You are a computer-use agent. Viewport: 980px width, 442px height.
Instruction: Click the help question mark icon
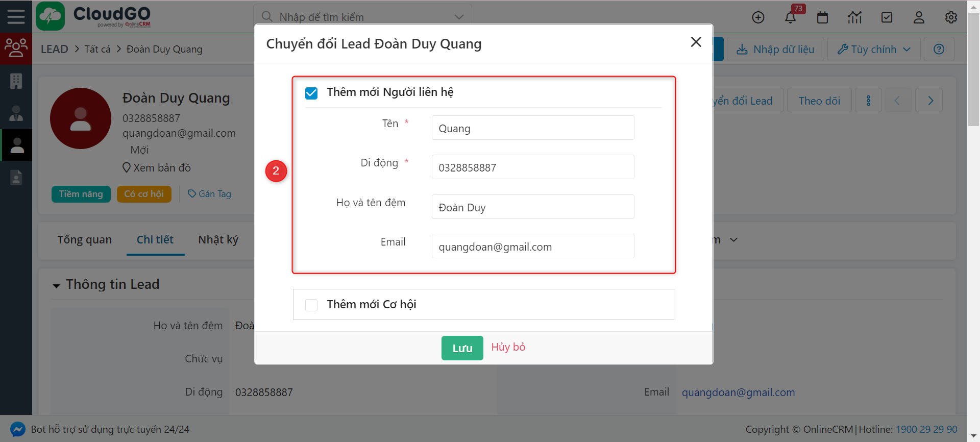click(939, 50)
